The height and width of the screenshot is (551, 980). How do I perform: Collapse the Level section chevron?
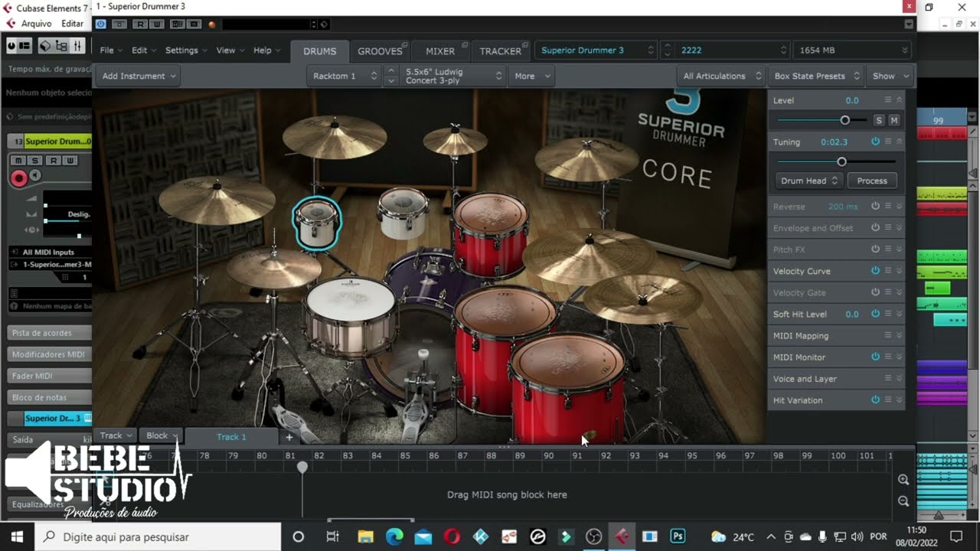tap(900, 99)
